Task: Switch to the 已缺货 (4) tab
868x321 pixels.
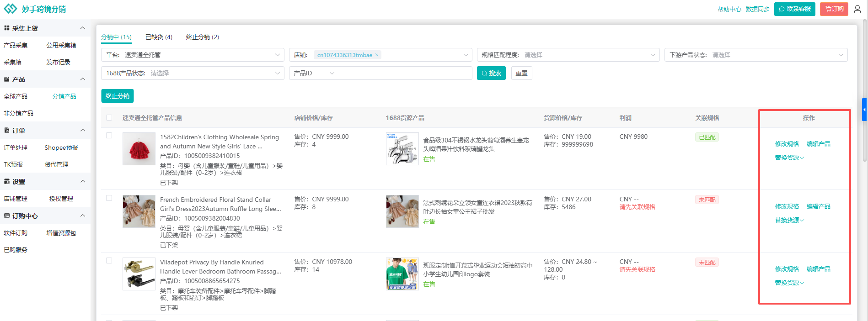Action: [159, 37]
